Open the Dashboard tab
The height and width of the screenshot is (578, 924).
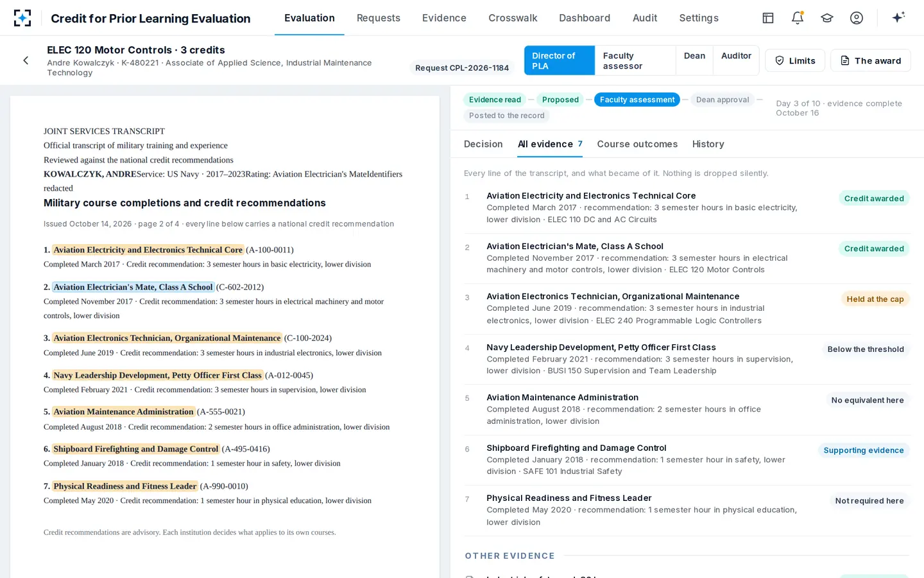point(585,18)
